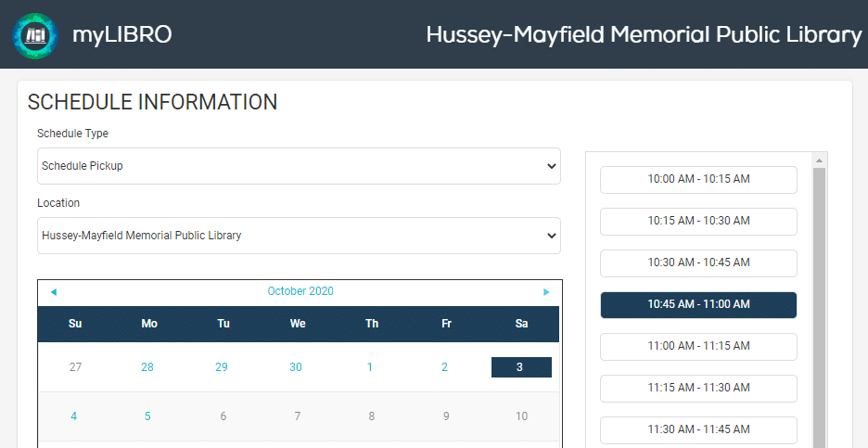Screen dimensions: 868x448
Task: Go to previous month arrow
Action: point(54,292)
